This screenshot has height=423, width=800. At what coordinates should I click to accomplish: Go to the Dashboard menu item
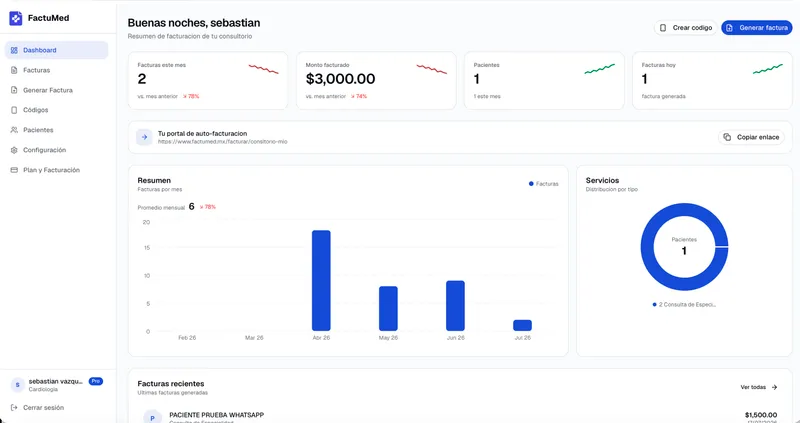click(57, 50)
